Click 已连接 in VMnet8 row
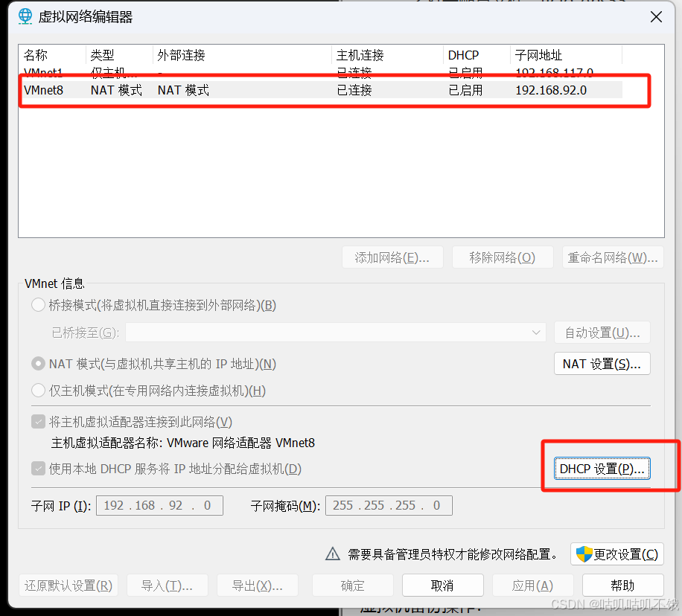Viewport: 682px width, 616px height. point(354,90)
